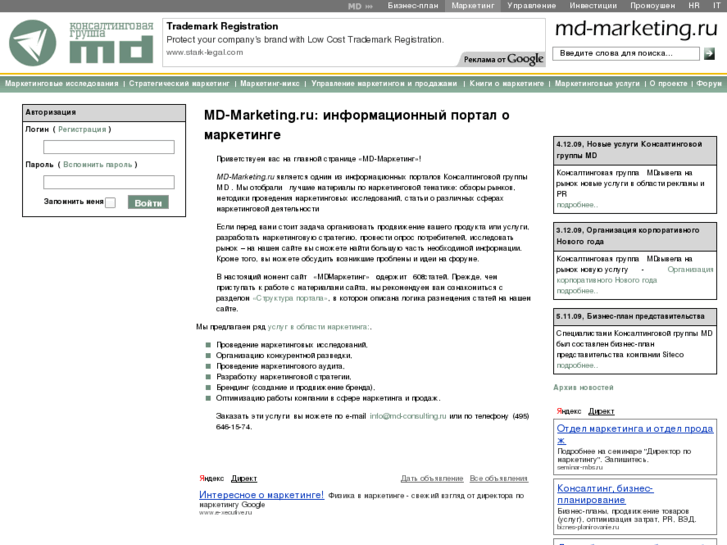
Task: Open the "Структура портала" link
Action: tap(290, 298)
